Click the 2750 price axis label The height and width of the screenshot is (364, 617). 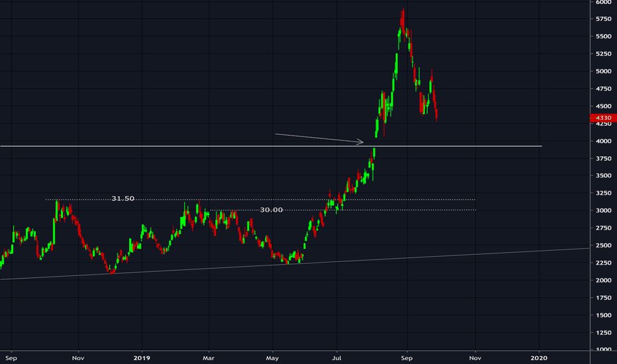pos(604,228)
